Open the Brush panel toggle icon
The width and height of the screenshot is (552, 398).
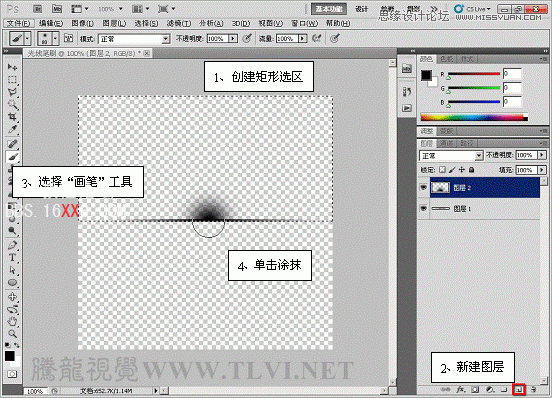[68, 38]
